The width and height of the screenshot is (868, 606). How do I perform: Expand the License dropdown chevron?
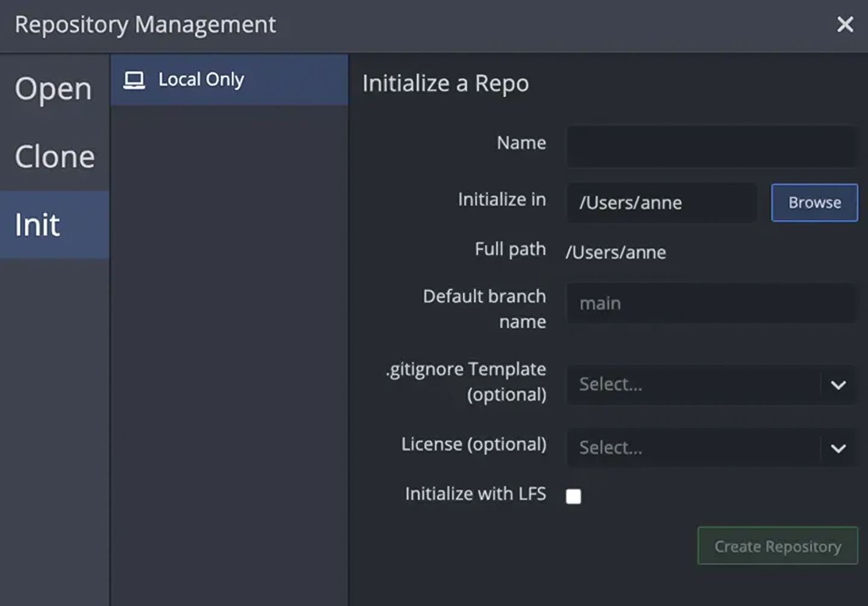pos(838,448)
